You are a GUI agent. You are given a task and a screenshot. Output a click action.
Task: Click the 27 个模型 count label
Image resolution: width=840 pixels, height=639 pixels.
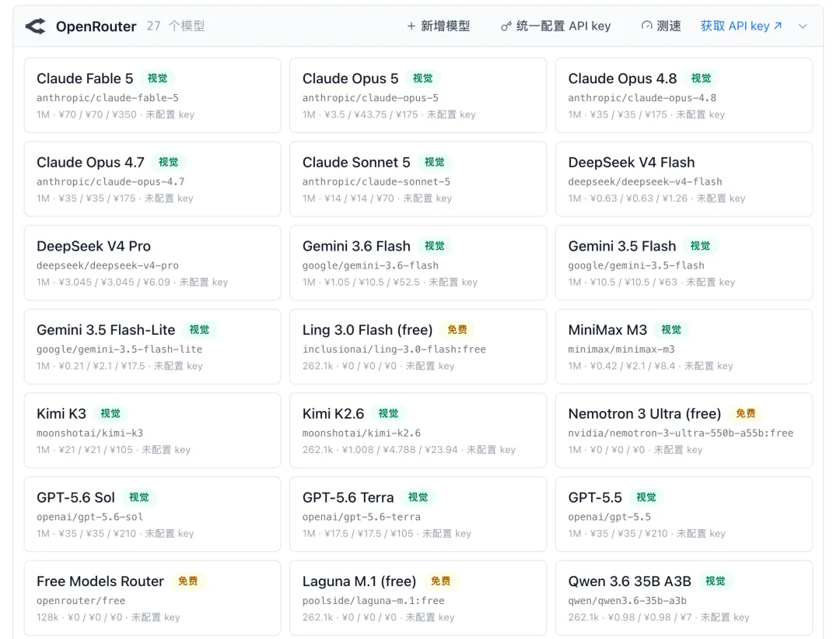[x=176, y=26]
